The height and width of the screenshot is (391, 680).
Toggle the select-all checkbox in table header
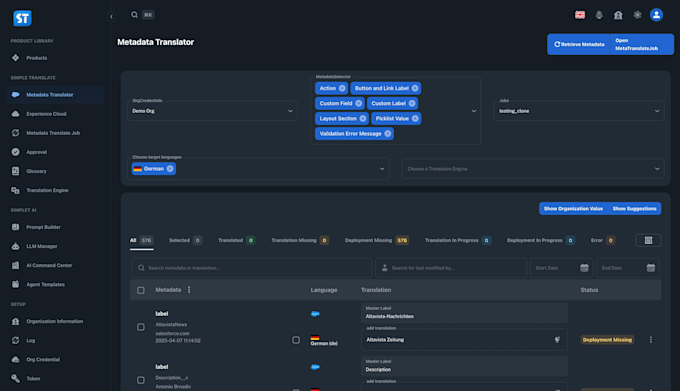141,290
